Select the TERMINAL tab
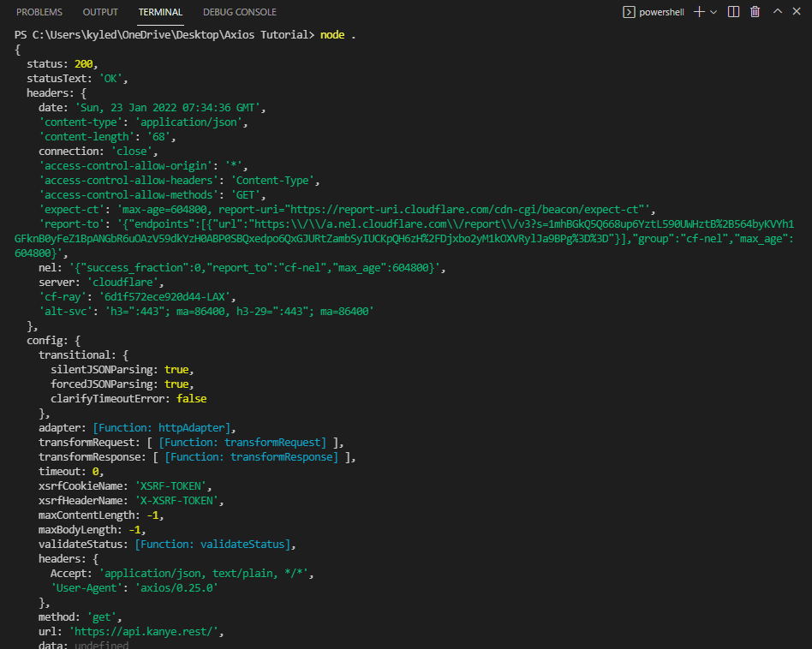 (160, 12)
